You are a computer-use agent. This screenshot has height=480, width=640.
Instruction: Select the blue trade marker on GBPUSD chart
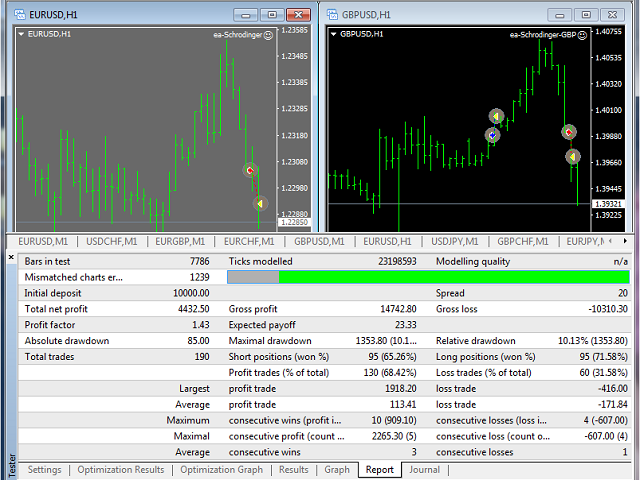[492, 135]
